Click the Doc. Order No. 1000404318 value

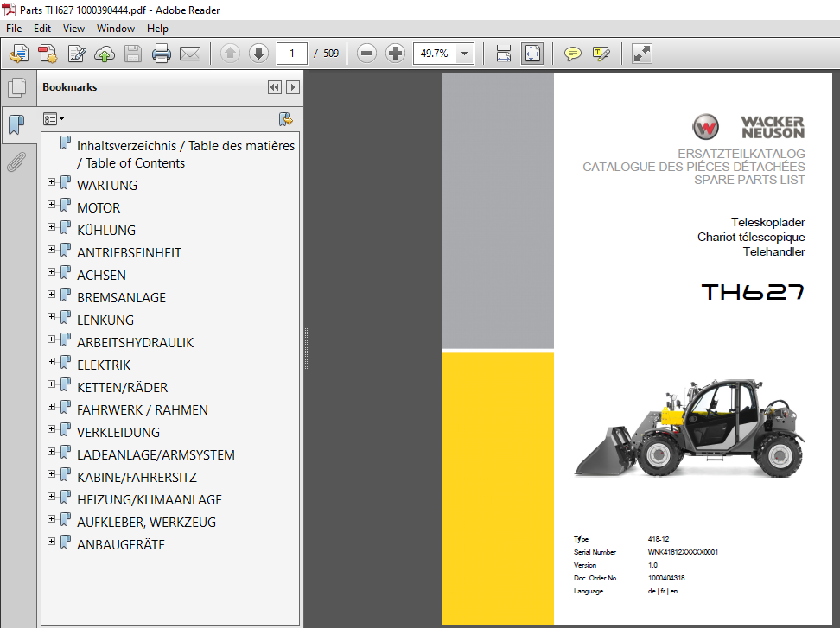[666, 578]
